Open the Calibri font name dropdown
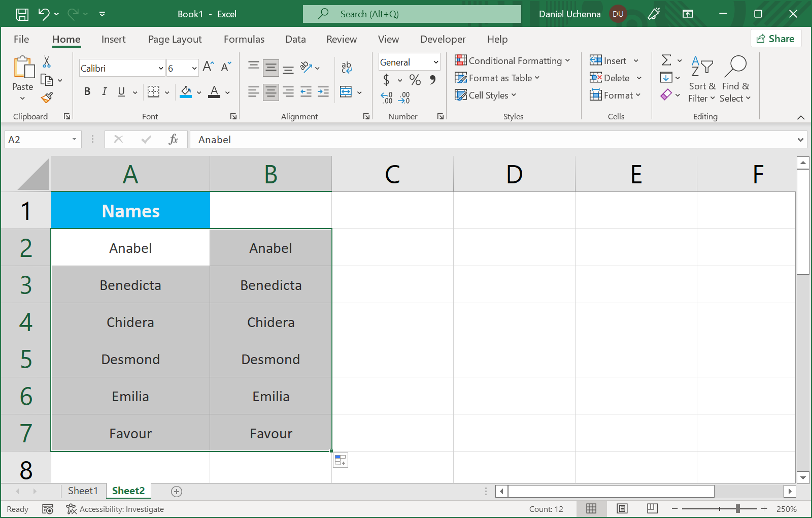Viewport: 812px width, 518px height. click(161, 68)
